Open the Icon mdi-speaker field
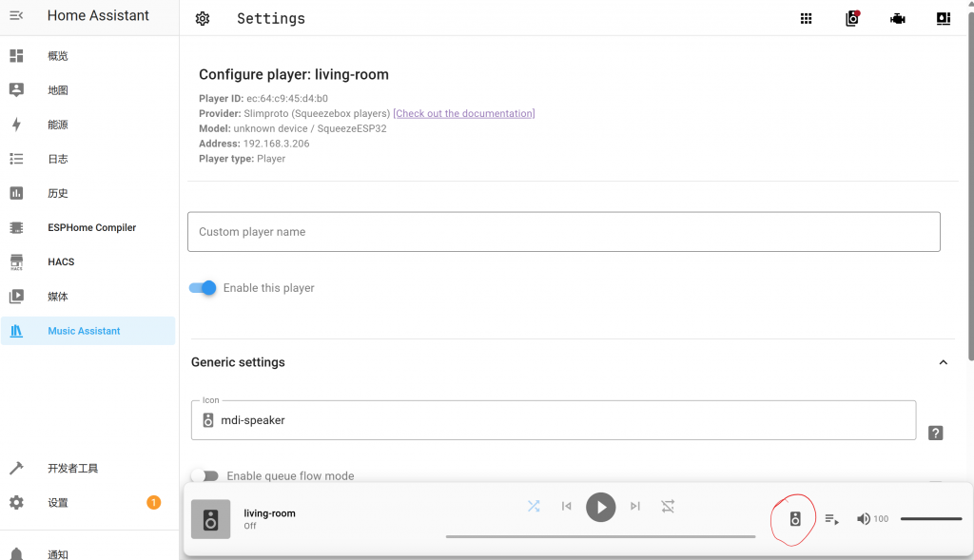The width and height of the screenshot is (974, 560). [x=553, y=420]
